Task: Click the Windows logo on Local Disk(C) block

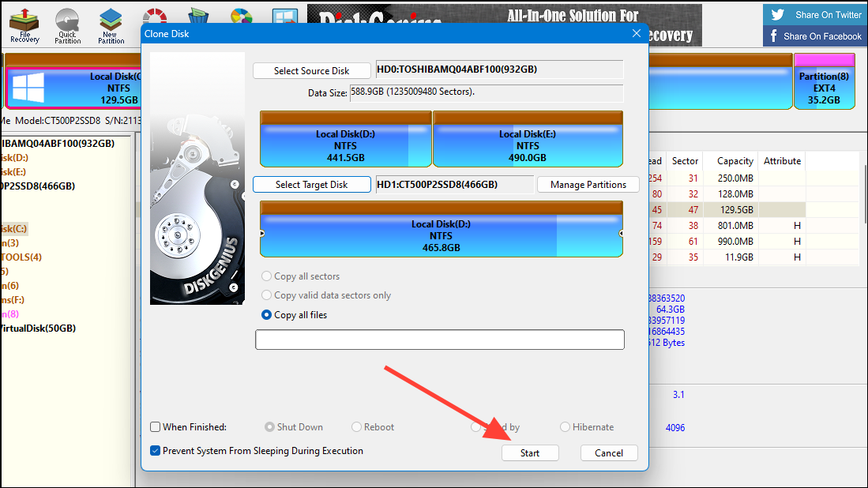Action: pos(28,88)
